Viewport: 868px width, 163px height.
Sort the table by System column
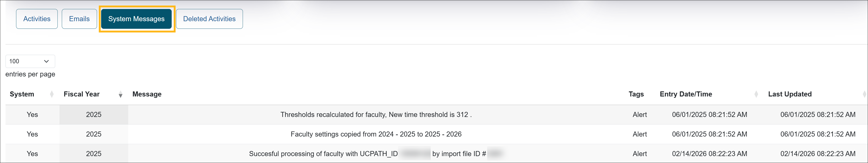tap(22, 94)
